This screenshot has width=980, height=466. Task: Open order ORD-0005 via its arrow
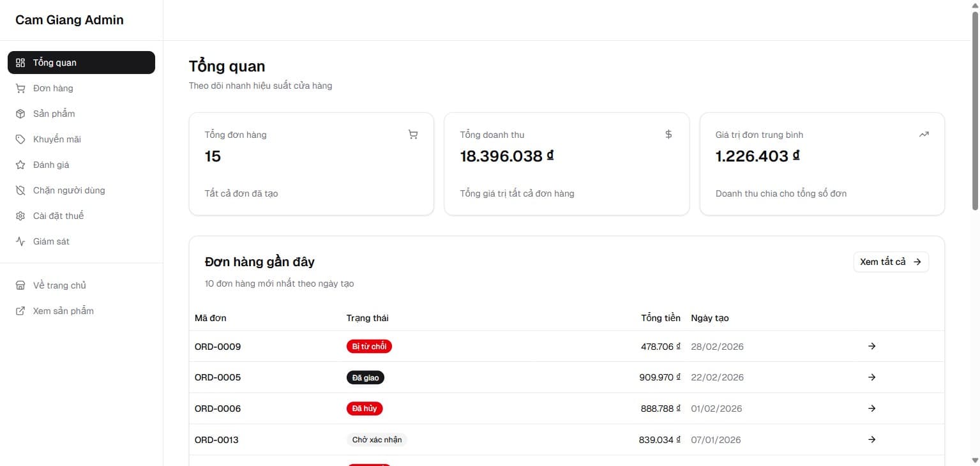tap(871, 377)
